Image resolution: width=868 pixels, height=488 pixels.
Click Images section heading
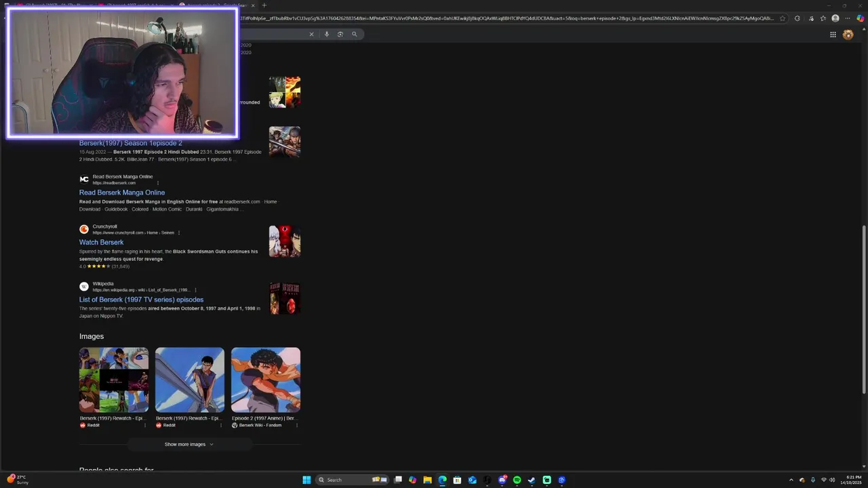92,336
